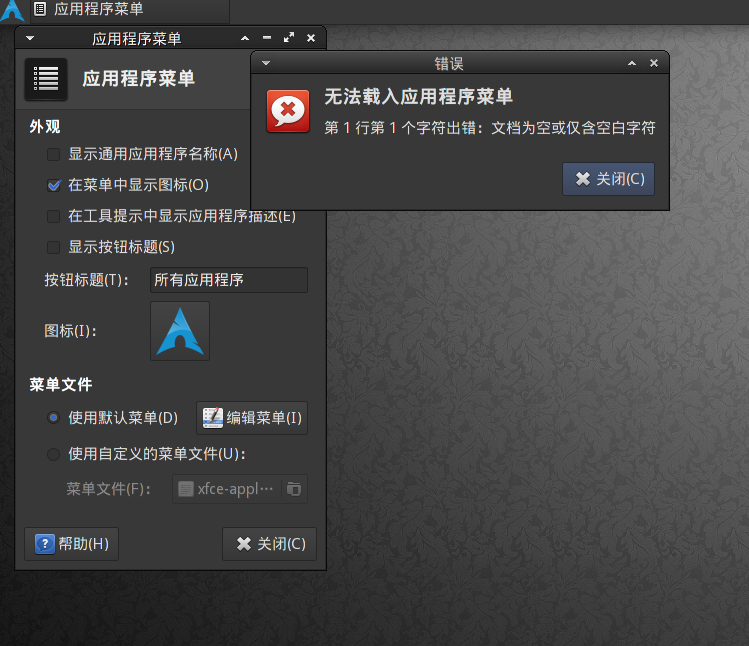Click the list icon in the 应用程序菜单 header
The image size is (749, 646).
tap(46, 79)
